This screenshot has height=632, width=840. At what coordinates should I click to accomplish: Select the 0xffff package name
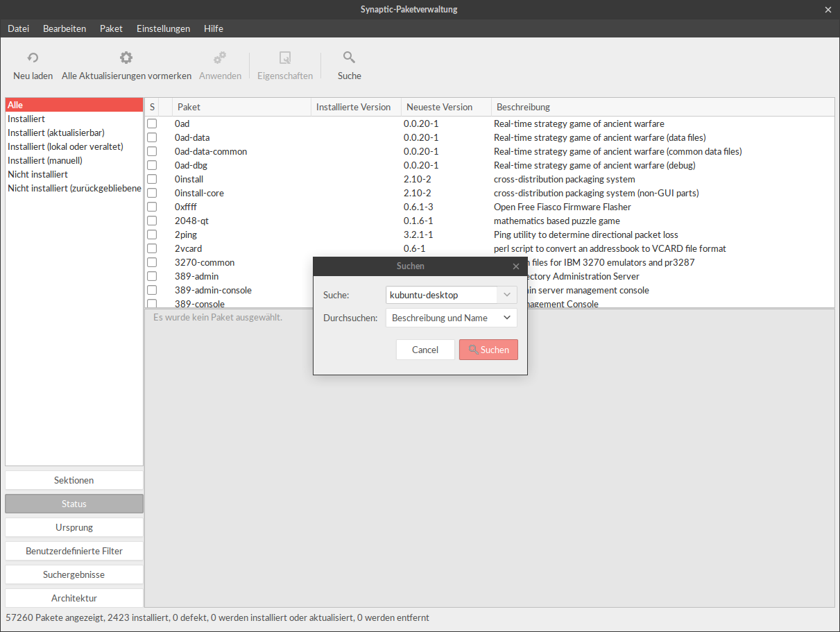[x=186, y=207]
